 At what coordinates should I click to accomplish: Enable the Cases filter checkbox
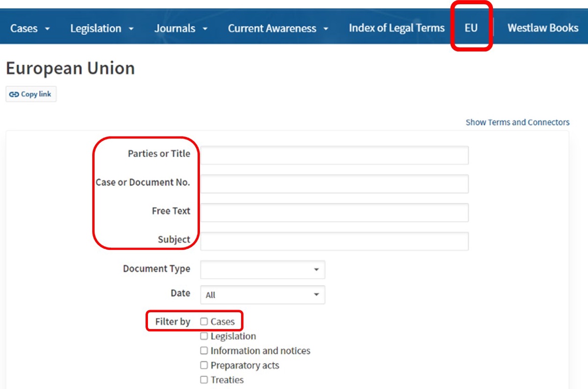pyautogui.click(x=204, y=321)
